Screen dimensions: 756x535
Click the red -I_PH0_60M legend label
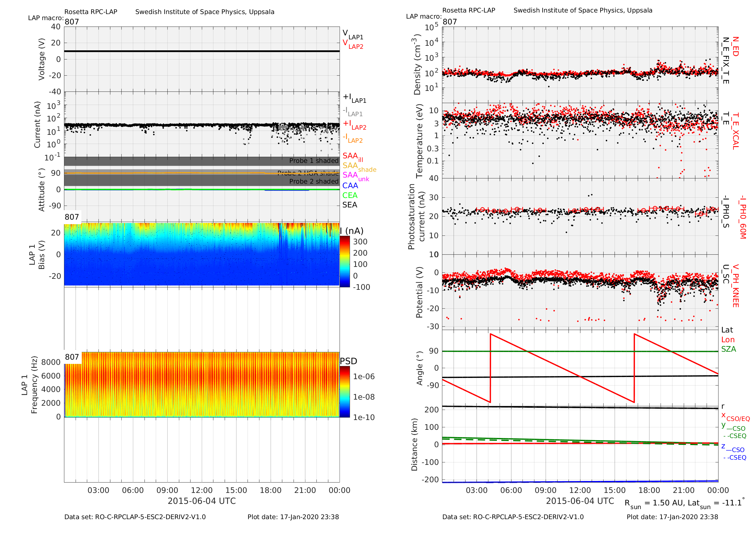point(743,217)
